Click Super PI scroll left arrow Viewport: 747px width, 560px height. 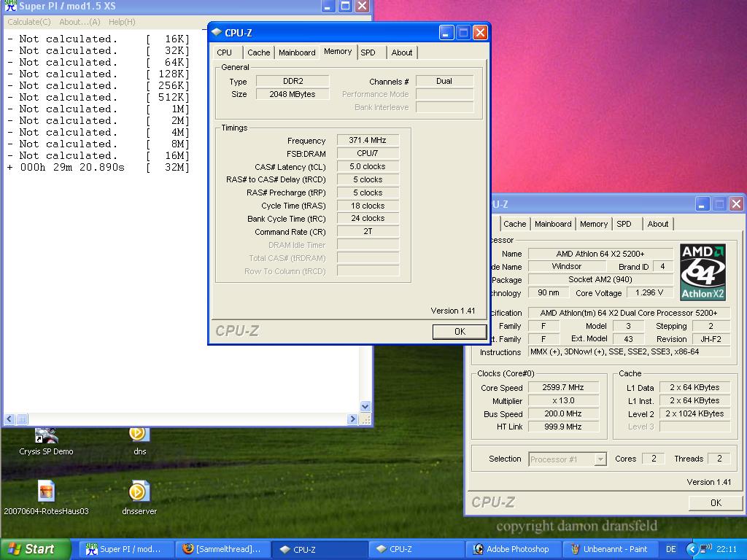coord(9,419)
